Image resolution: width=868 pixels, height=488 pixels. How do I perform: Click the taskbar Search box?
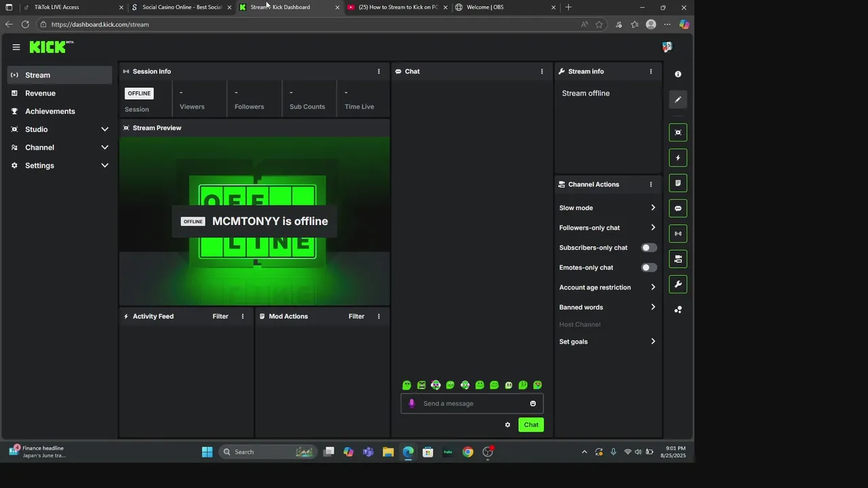(x=269, y=452)
